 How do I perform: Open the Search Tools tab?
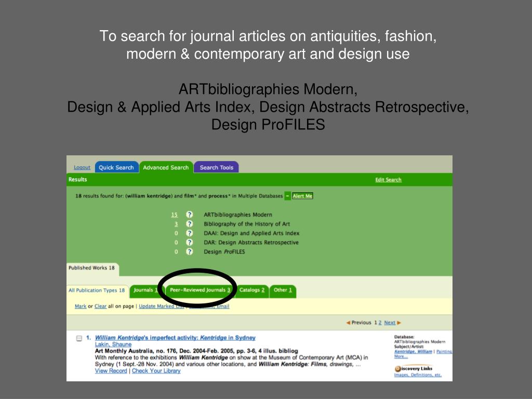[217, 167]
